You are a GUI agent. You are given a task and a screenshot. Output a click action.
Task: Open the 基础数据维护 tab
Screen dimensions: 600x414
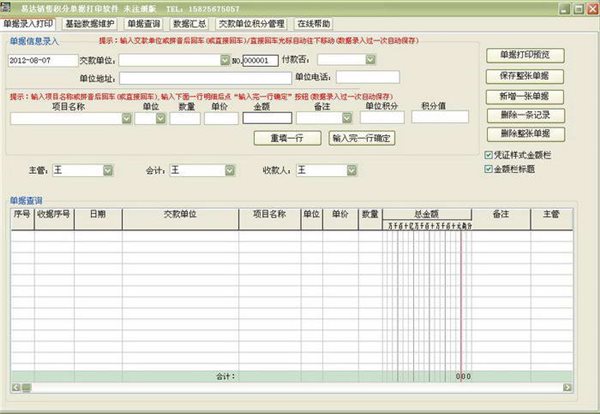pos(89,22)
